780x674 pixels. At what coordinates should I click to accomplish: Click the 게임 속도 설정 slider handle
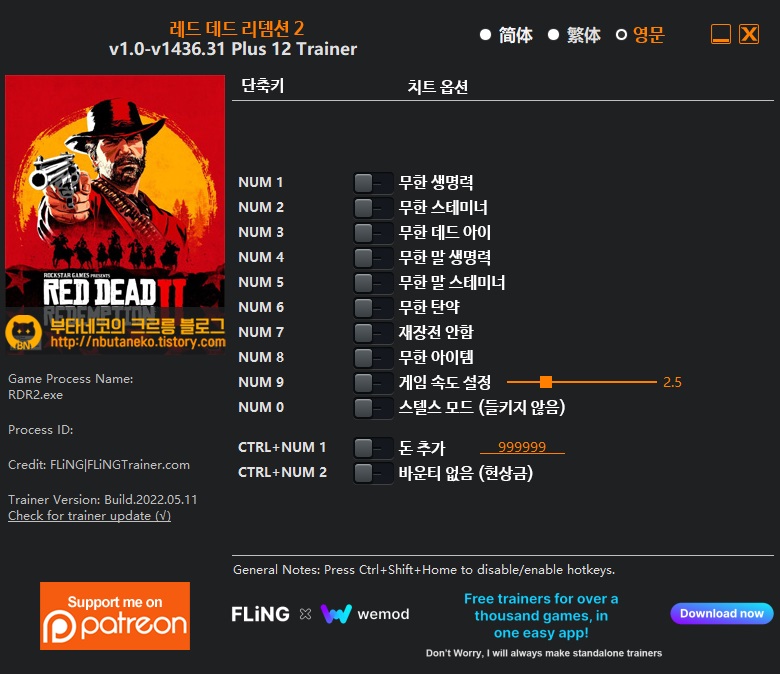click(x=546, y=382)
